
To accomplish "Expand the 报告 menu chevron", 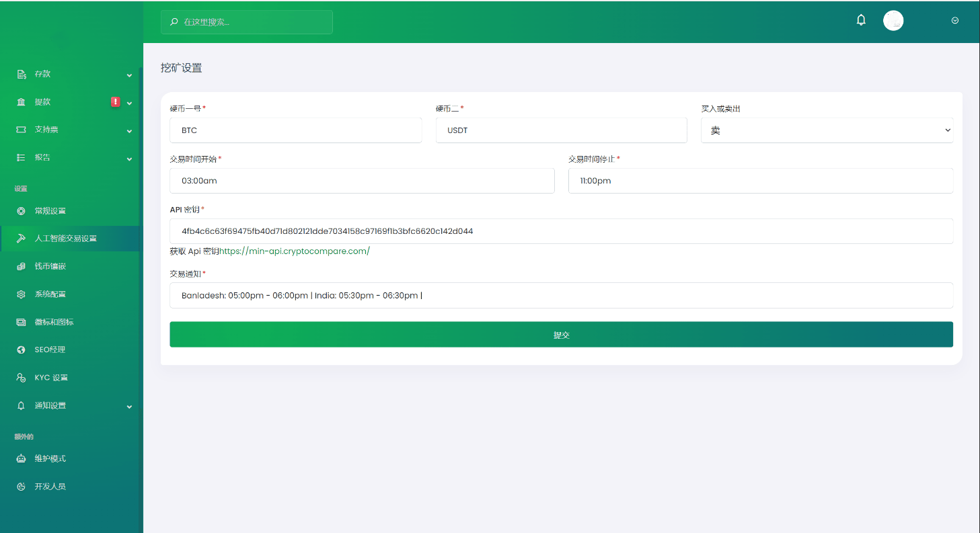I will (x=129, y=159).
